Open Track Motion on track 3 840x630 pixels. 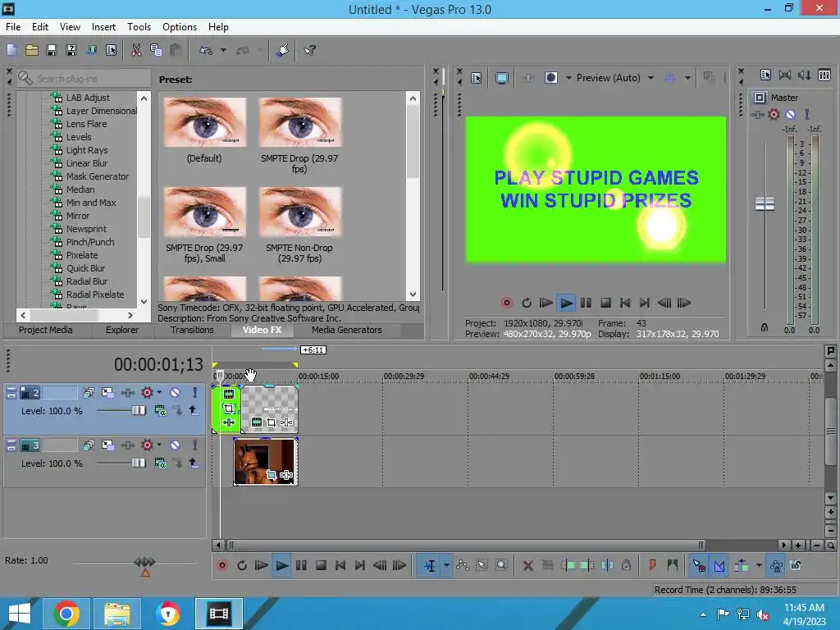coord(107,445)
